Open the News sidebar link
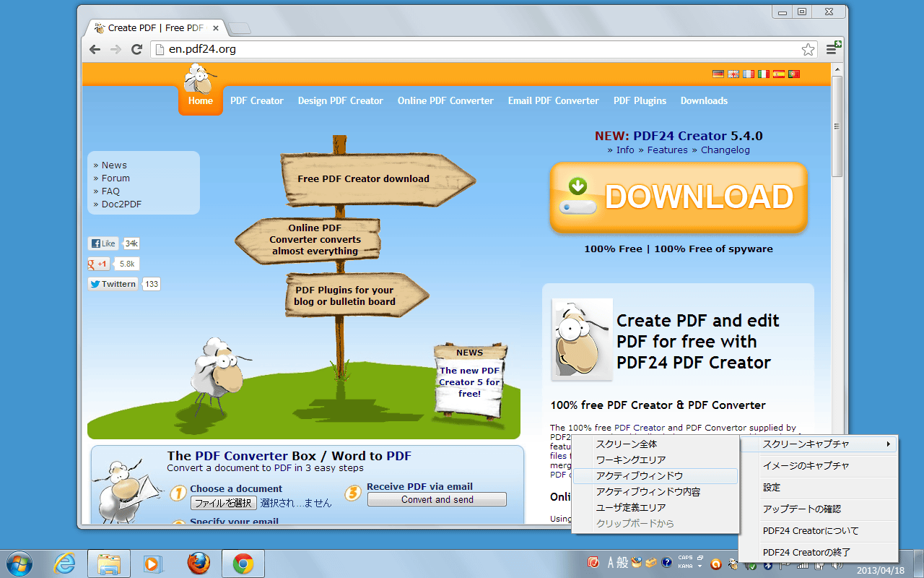The image size is (924, 578). tap(114, 165)
